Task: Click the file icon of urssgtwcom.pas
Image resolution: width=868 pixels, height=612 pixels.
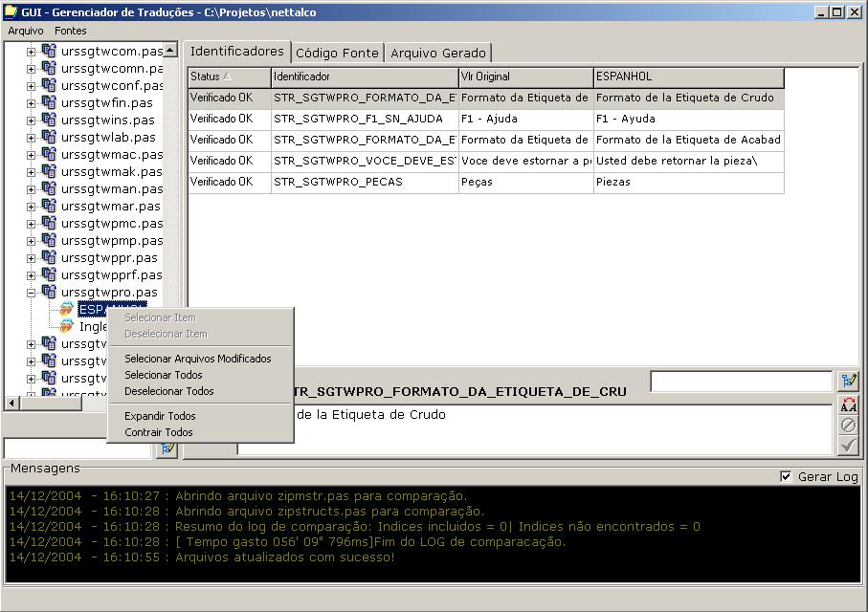Action: 49,51
